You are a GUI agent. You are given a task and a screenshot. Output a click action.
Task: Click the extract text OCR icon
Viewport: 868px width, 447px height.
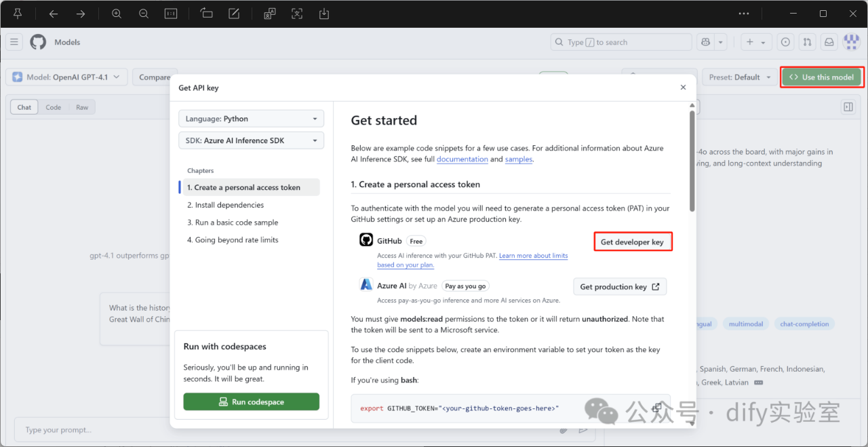click(x=297, y=14)
